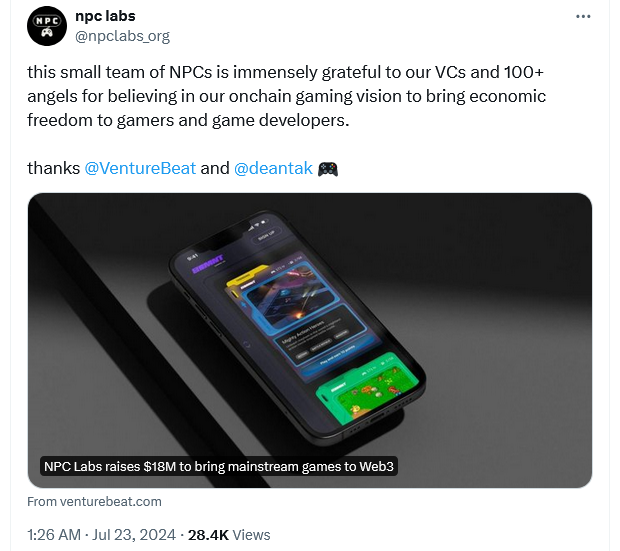620x551 pixels.
Task: Open the "NPC Labs raises $18M" headline
Action: (220, 467)
